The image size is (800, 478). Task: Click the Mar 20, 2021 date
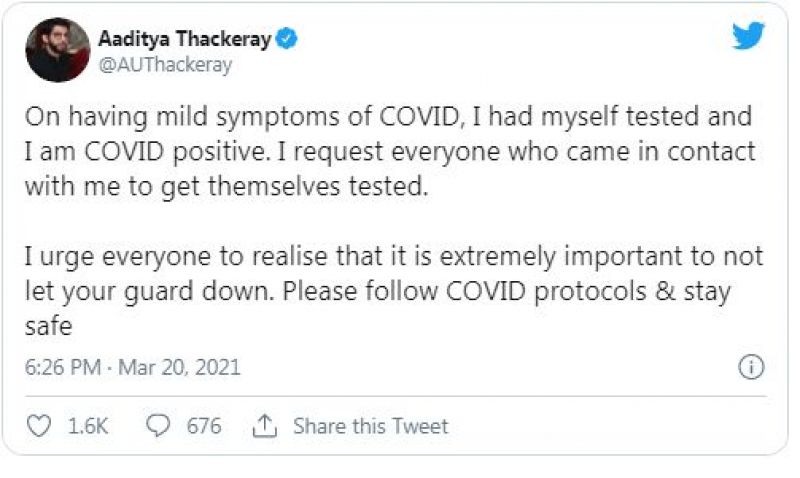(180, 367)
